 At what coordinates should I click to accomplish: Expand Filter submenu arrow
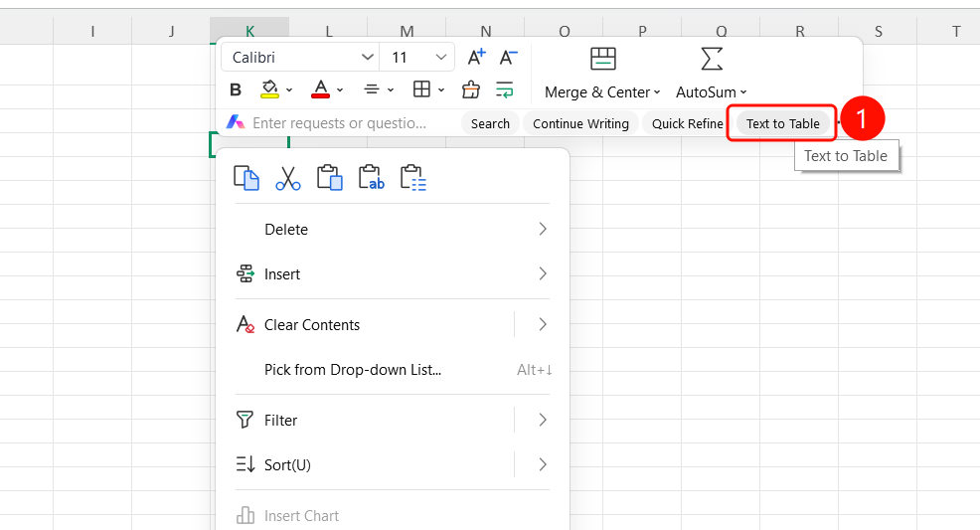[542, 420]
